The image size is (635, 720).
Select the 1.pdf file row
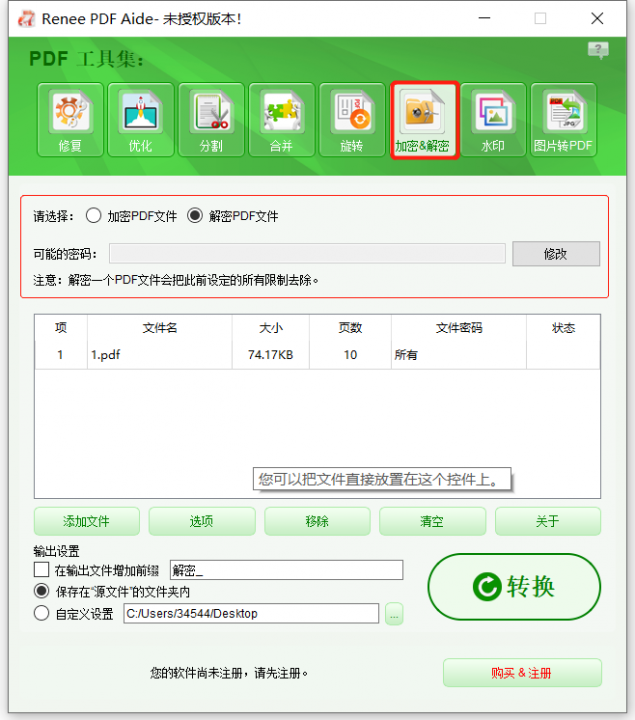[317, 355]
